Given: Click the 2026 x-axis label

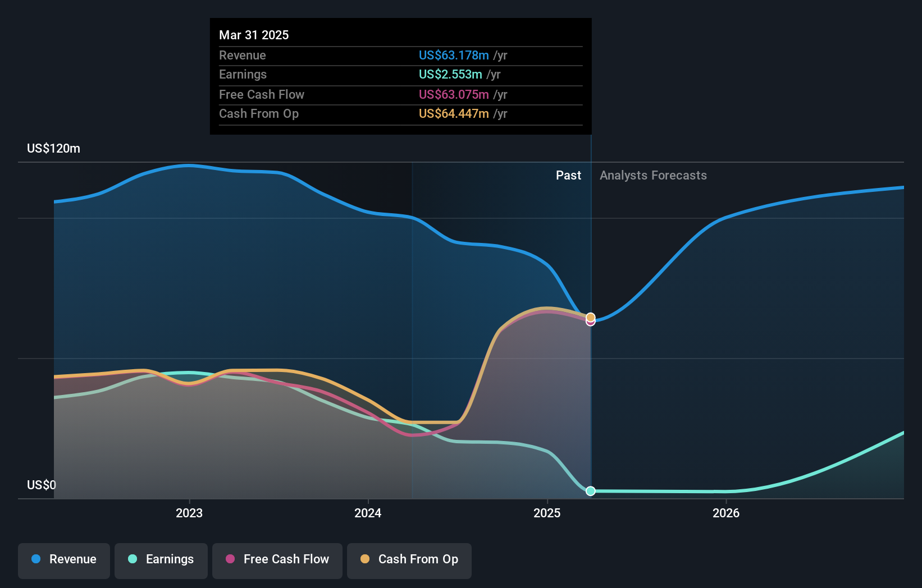Looking at the screenshot, I should [726, 513].
